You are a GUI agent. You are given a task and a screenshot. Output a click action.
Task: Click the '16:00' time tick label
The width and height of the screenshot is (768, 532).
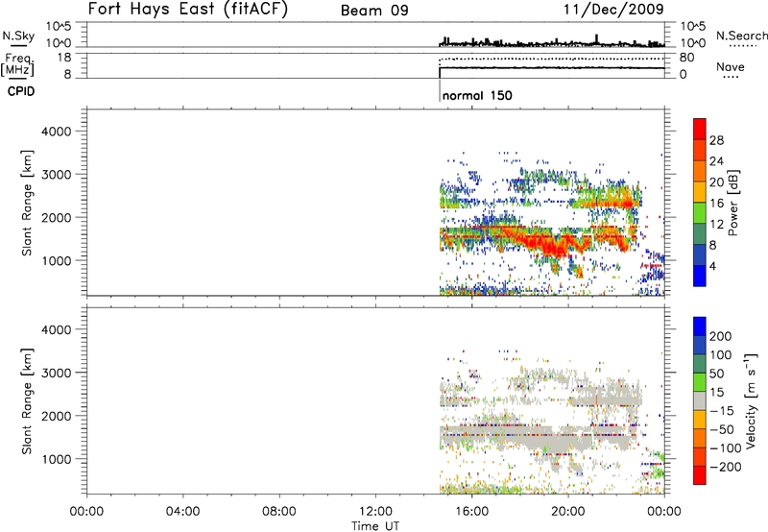(x=471, y=511)
